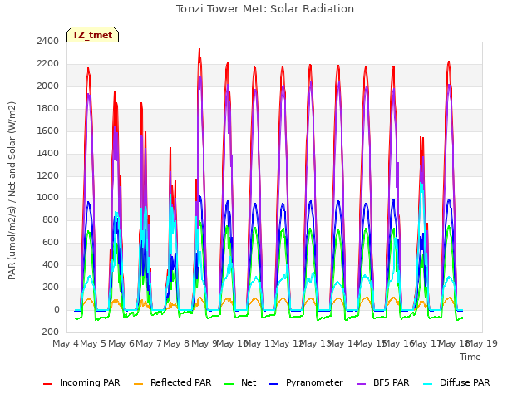Select the Net legend label
The width and height of the screenshot is (532, 399).
249,382
